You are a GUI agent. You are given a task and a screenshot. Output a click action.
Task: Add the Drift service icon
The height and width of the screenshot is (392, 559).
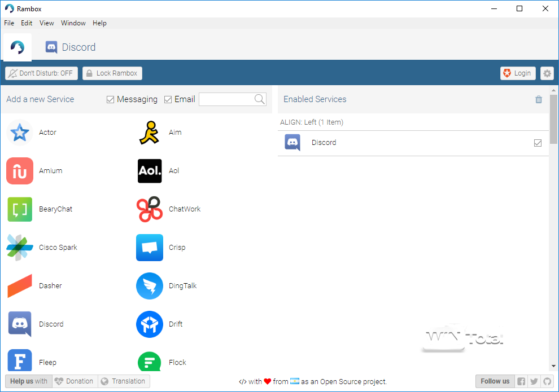150,324
